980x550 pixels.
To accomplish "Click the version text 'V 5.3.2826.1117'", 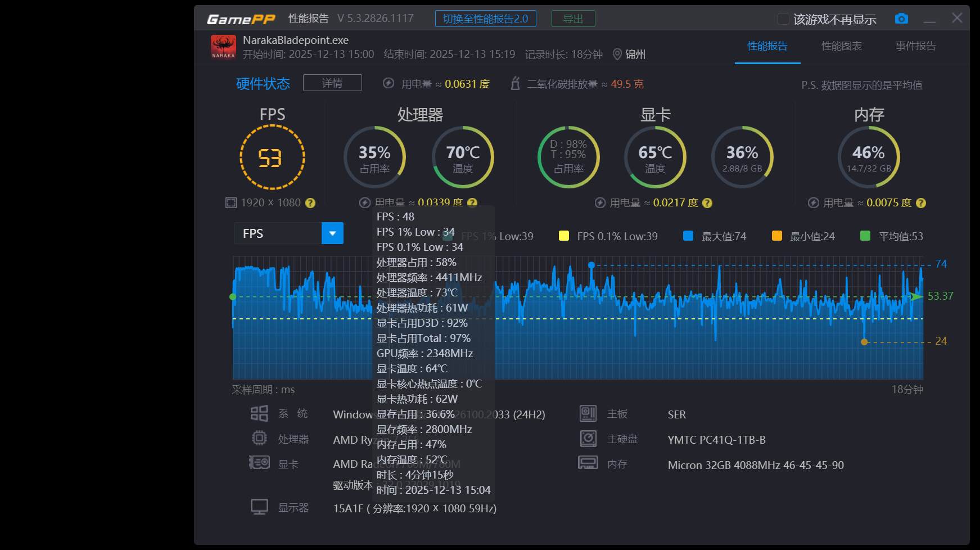I will [x=376, y=18].
